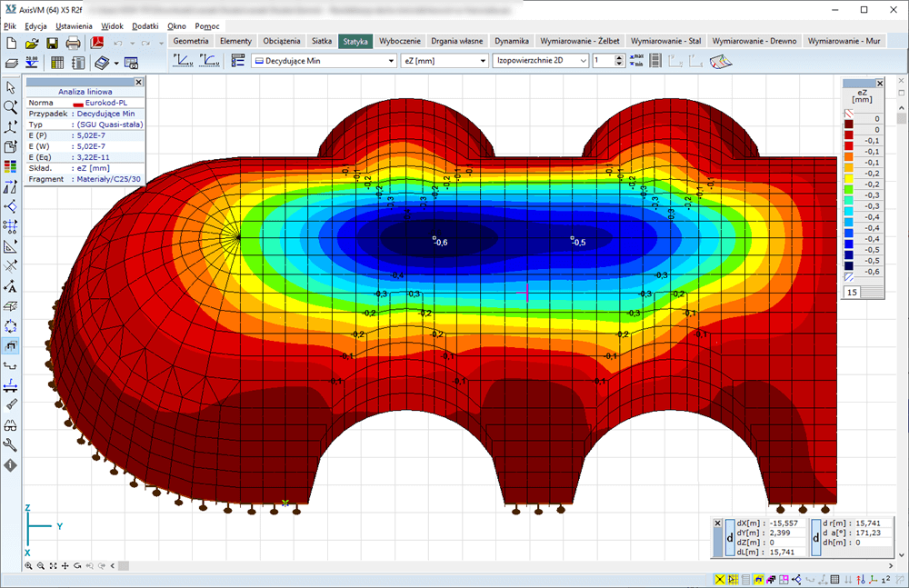
Task: Open the Ustawienia menu
Action: (x=74, y=26)
